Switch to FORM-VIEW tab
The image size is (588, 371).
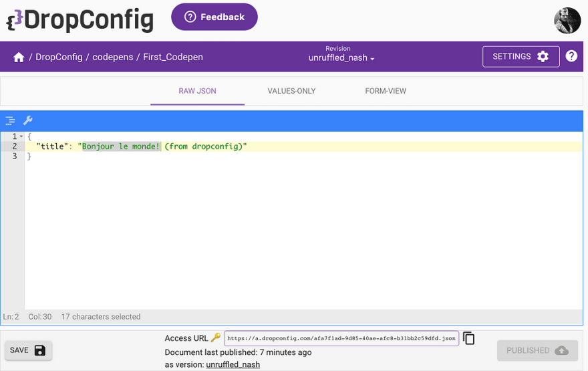coord(386,91)
